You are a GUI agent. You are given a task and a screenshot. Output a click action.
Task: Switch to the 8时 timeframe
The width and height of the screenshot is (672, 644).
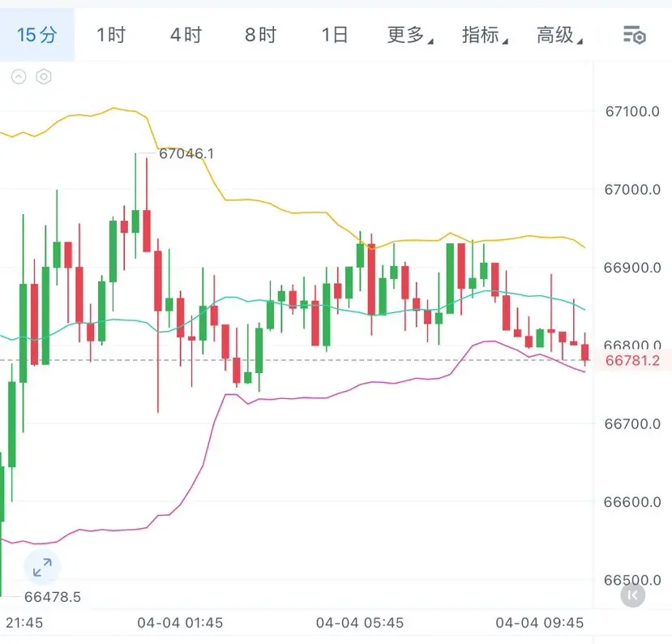(x=260, y=35)
